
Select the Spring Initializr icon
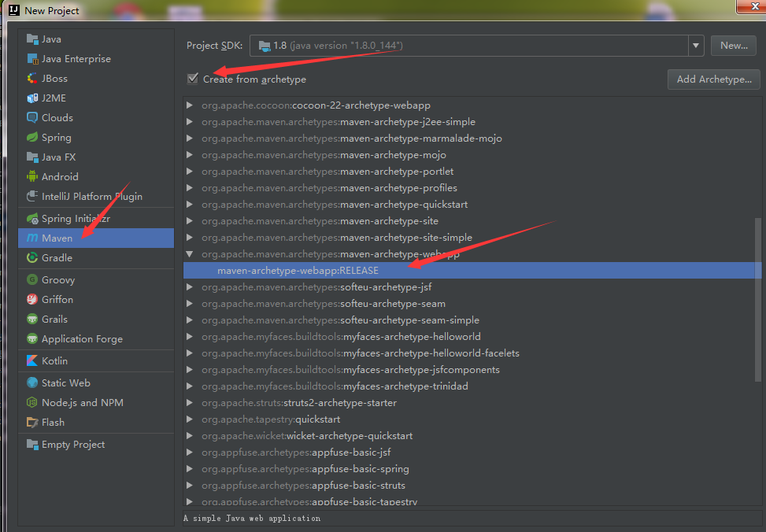coord(32,218)
